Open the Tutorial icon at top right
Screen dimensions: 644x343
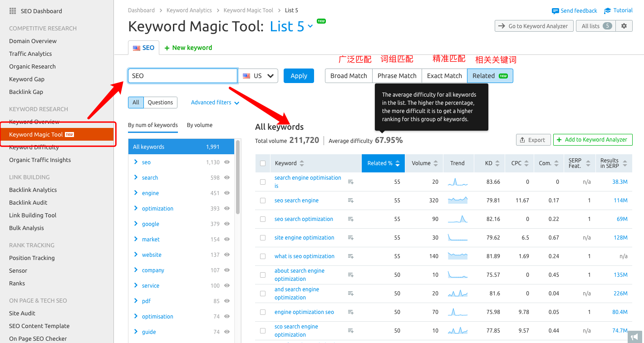point(607,10)
